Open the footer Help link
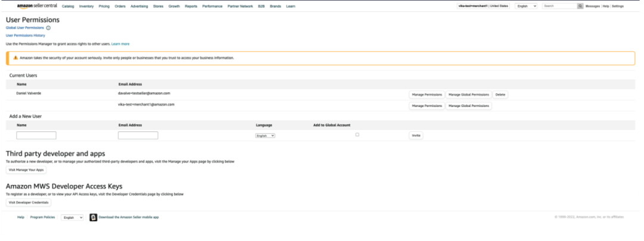Image resolution: width=644 pixels, height=241 pixels. click(20, 217)
